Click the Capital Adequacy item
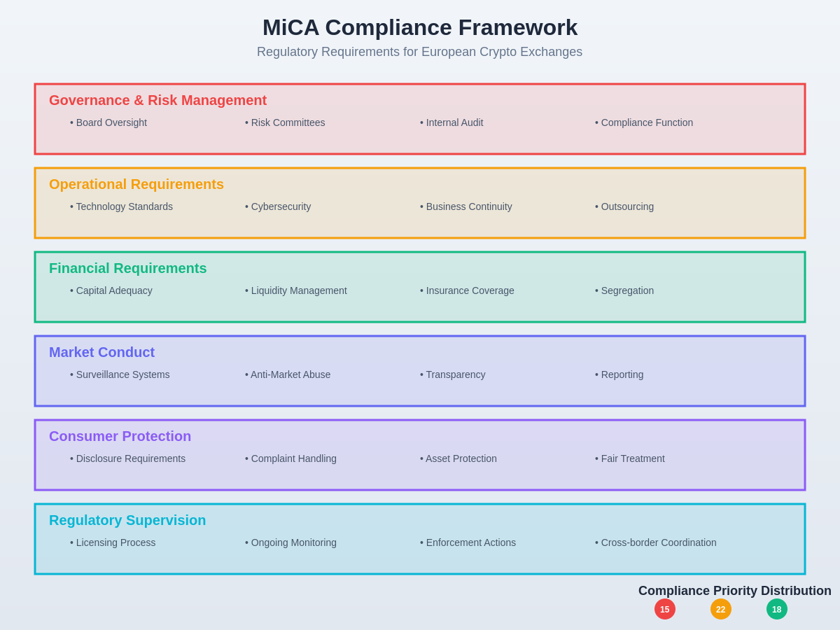 click(111, 290)
